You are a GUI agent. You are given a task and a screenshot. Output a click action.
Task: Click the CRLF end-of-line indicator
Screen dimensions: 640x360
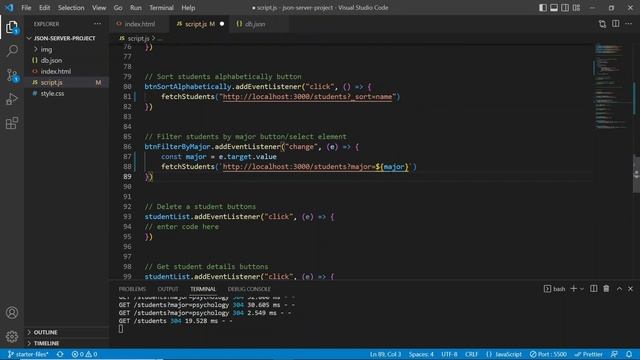click(x=471, y=354)
